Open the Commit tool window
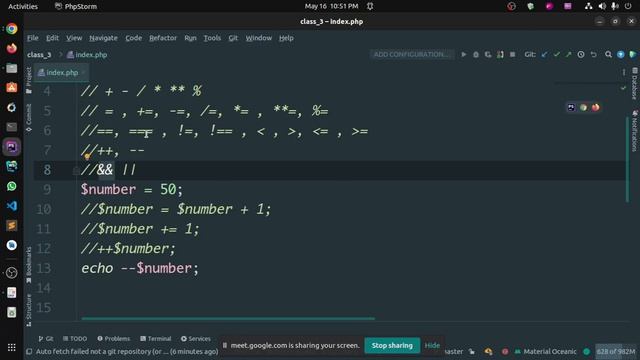The image size is (640, 360). pos(29,118)
